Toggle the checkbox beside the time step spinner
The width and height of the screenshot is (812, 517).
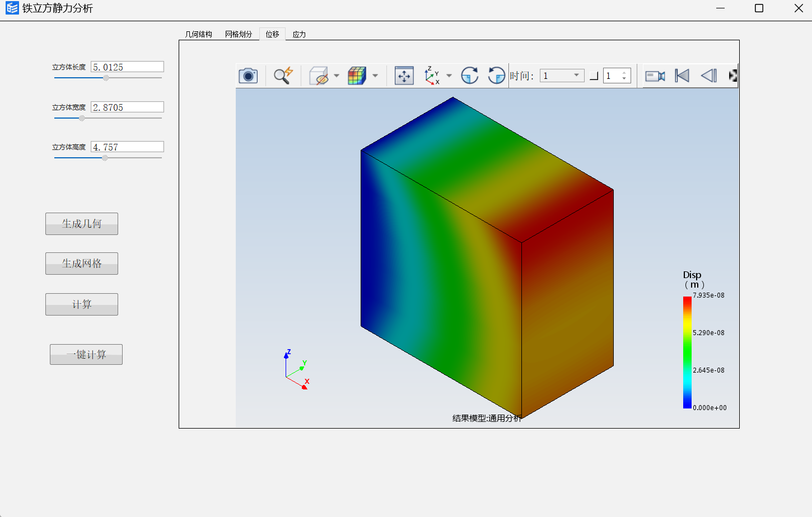click(x=594, y=76)
